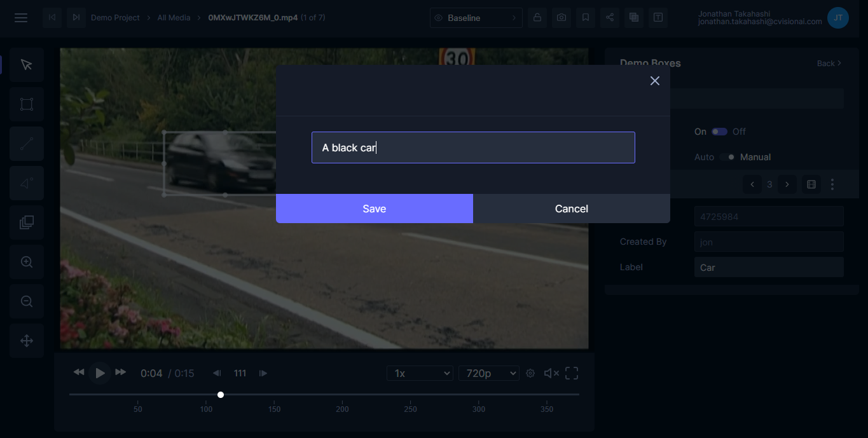The height and width of the screenshot is (438, 868).
Task: Select the pointer edit tool
Action: 27,65
